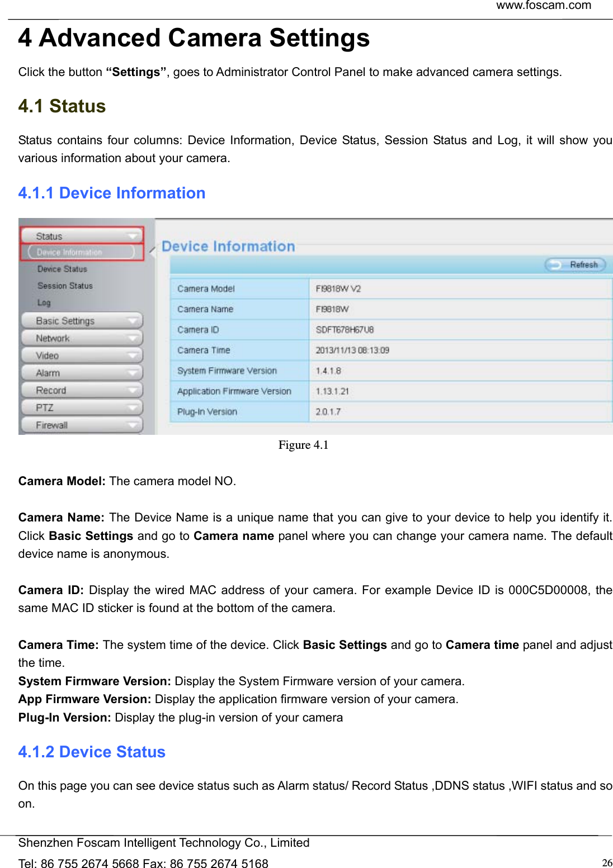The width and height of the screenshot is (613, 868).
Task: Click the Alarm menu arrow icon
Action: pos(133,373)
